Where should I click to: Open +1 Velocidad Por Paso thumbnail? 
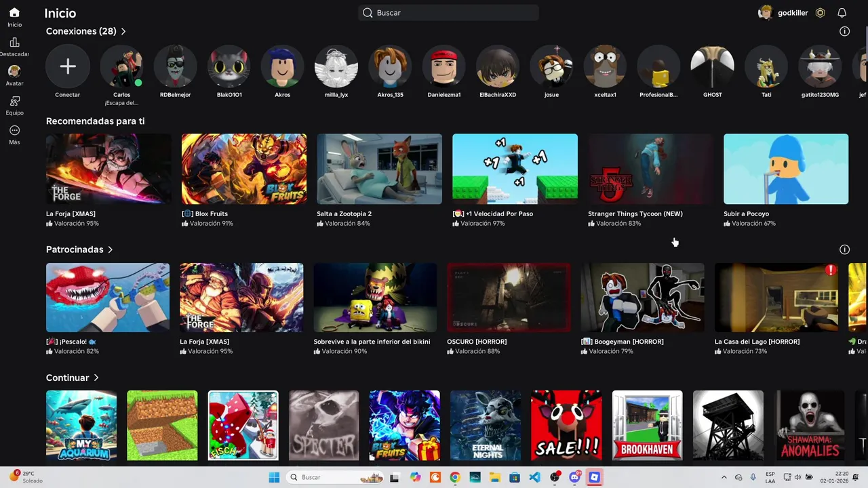point(515,169)
